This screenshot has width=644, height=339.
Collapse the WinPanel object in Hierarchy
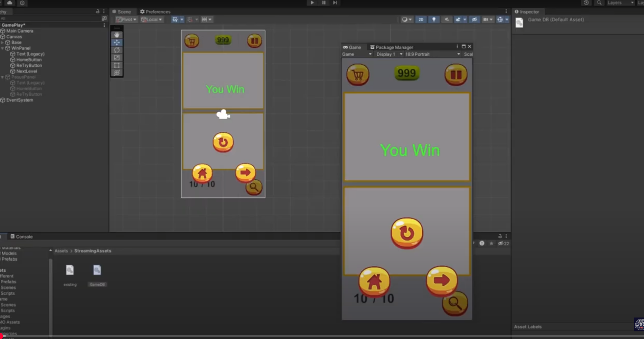pos(2,48)
